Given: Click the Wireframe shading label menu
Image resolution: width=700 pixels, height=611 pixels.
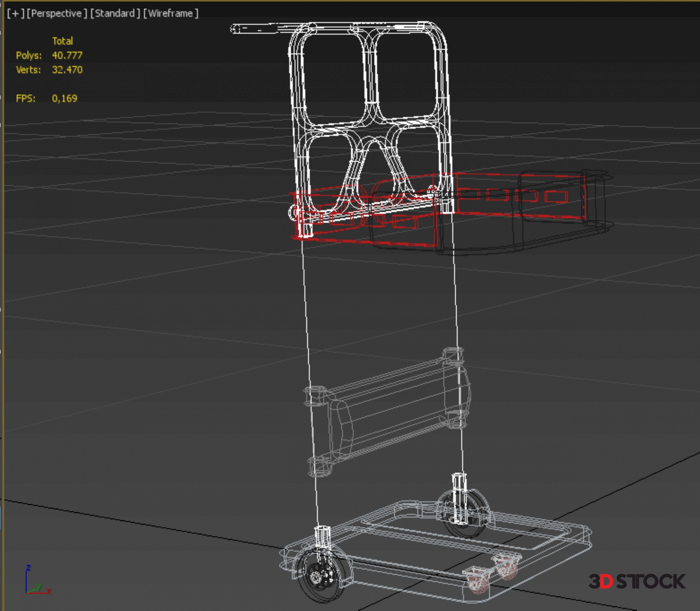Looking at the screenshot, I should point(171,13).
